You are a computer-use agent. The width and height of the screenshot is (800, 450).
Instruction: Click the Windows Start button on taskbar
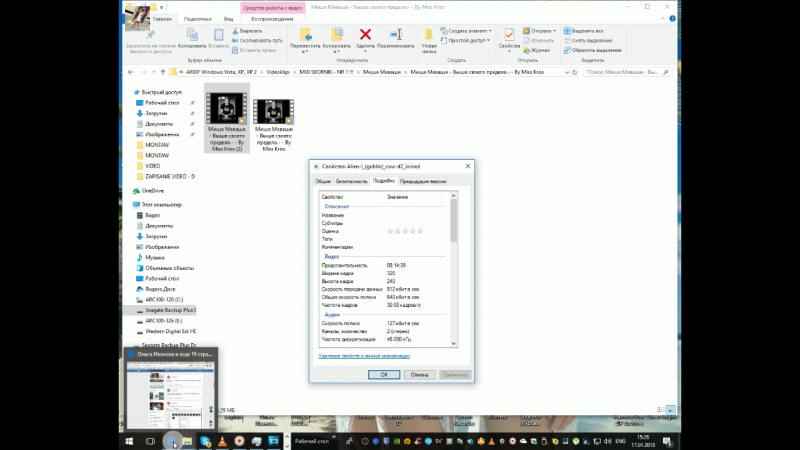[128, 441]
